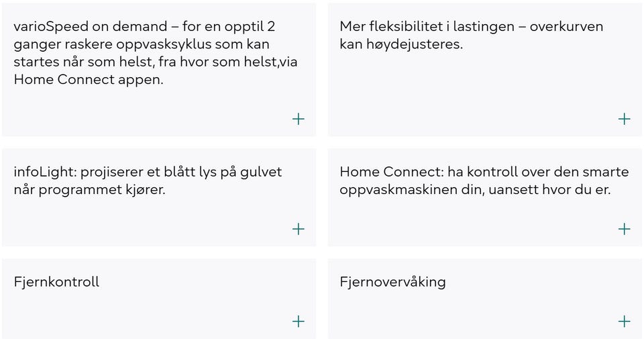Click the infoLight blått lys description

pos(148,181)
